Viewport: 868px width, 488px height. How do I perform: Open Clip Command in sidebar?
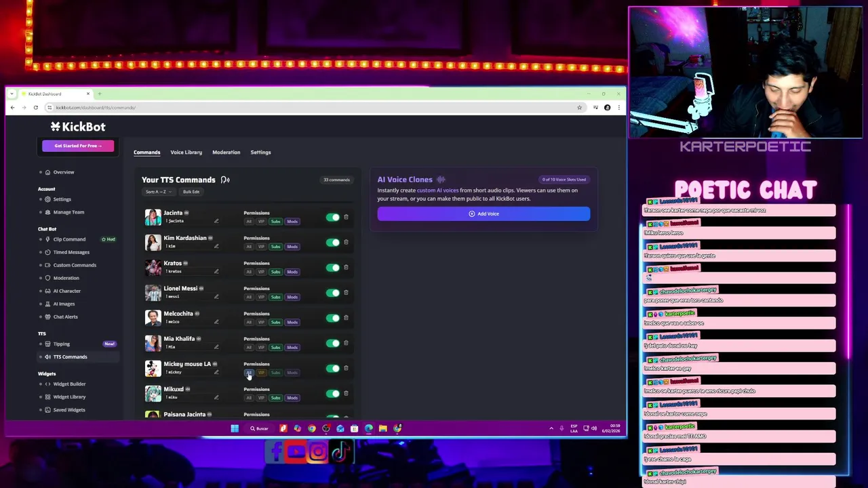69,239
